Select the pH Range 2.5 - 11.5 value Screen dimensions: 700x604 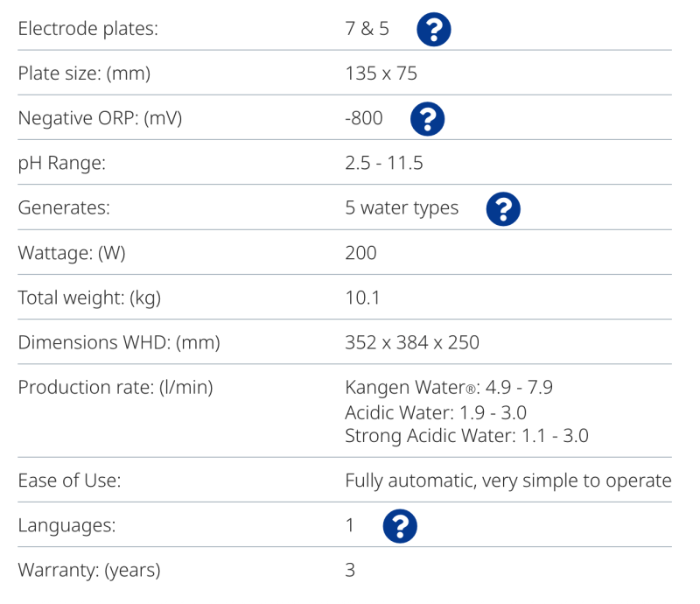coord(384,163)
